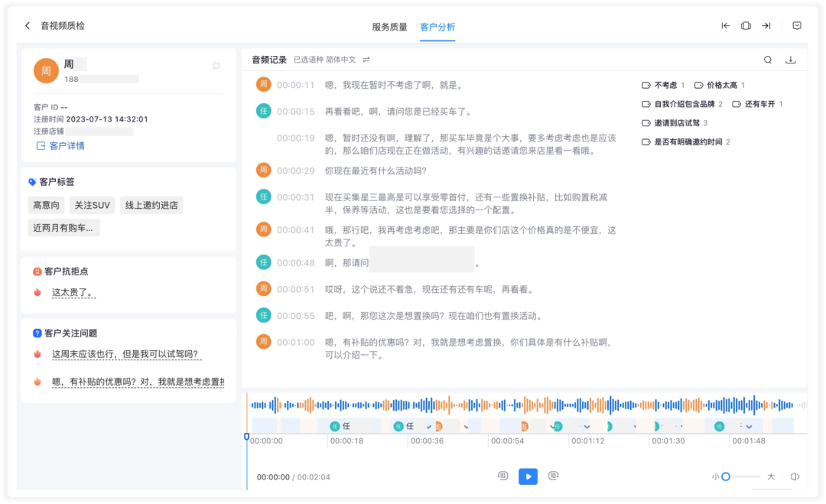Viewport: 826px width, 504px height.
Task: Open the 客户详情 link
Action: click(60, 146)
